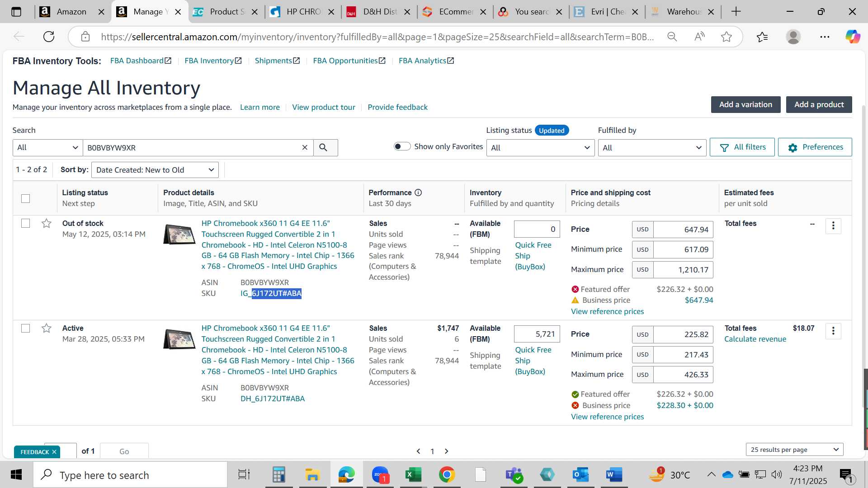The width and height of the screenshot is (868, 488).
Task: Click the 647.94 Price field
Action: click(x=683, y=230)
